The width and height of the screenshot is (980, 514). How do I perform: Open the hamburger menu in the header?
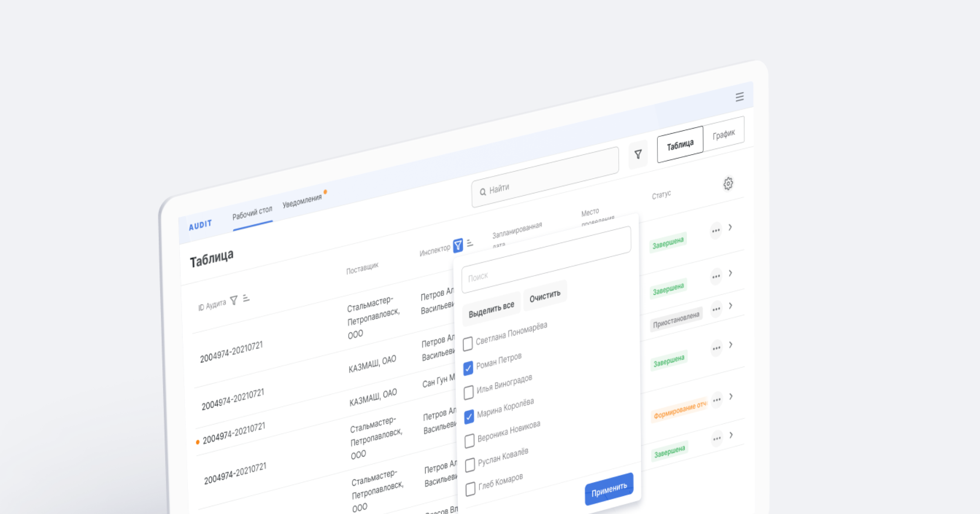pos(739,97)
